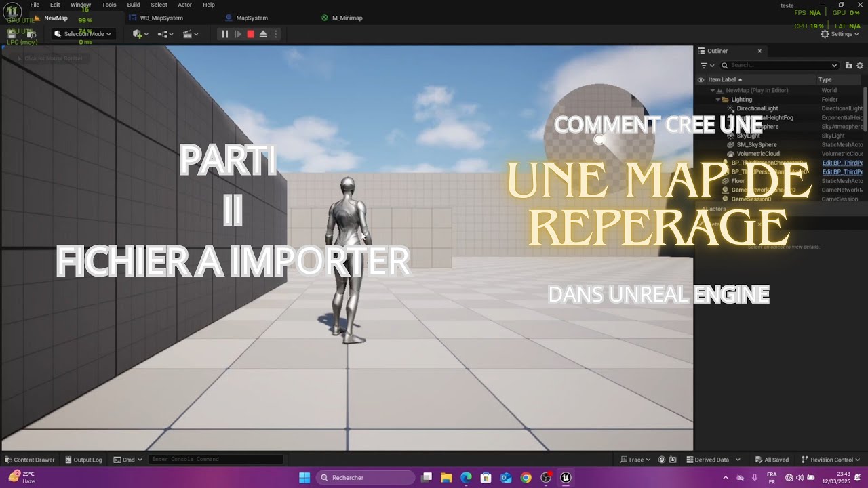Click the eject from player icon

263,34
